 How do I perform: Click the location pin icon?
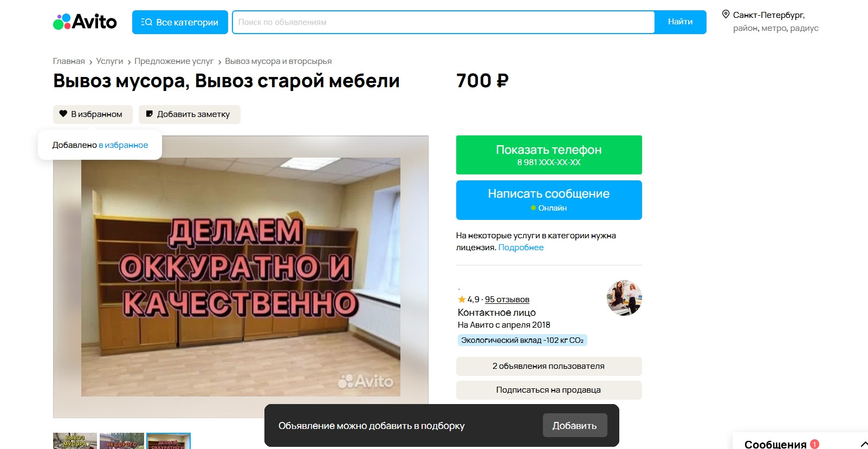point(726,15)
